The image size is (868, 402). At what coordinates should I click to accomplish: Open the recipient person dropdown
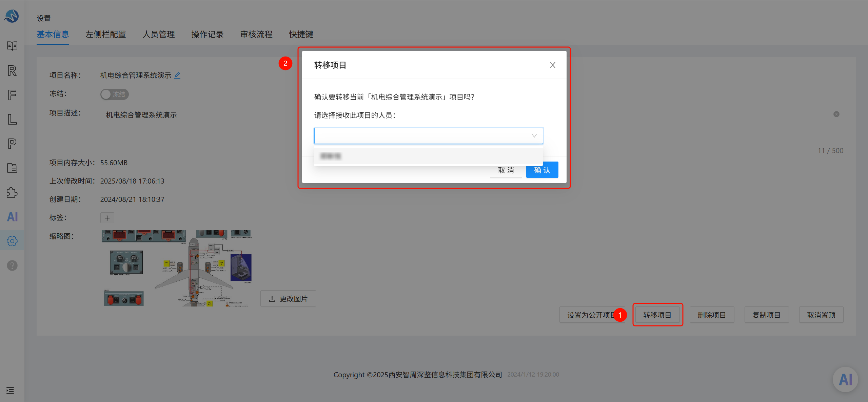429,136
